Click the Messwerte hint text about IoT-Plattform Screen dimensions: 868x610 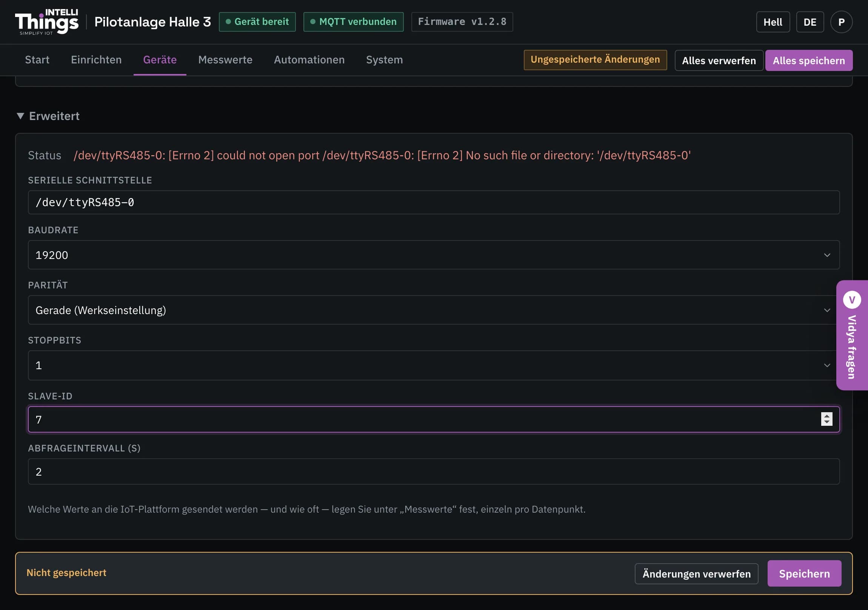point(306,510)
